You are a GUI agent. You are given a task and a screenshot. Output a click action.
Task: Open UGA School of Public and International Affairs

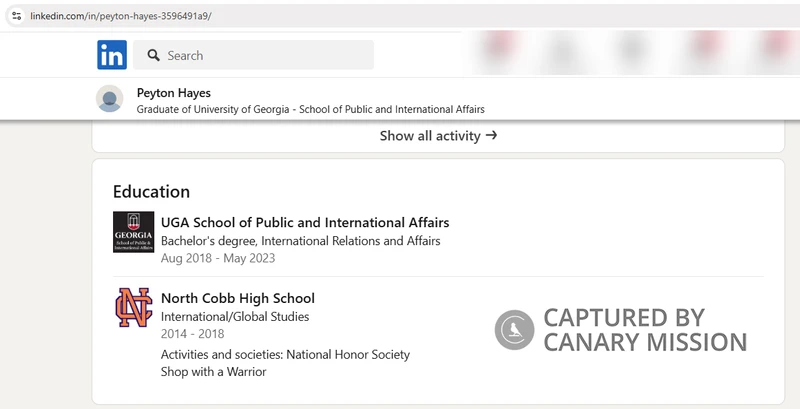pos(305,223)
